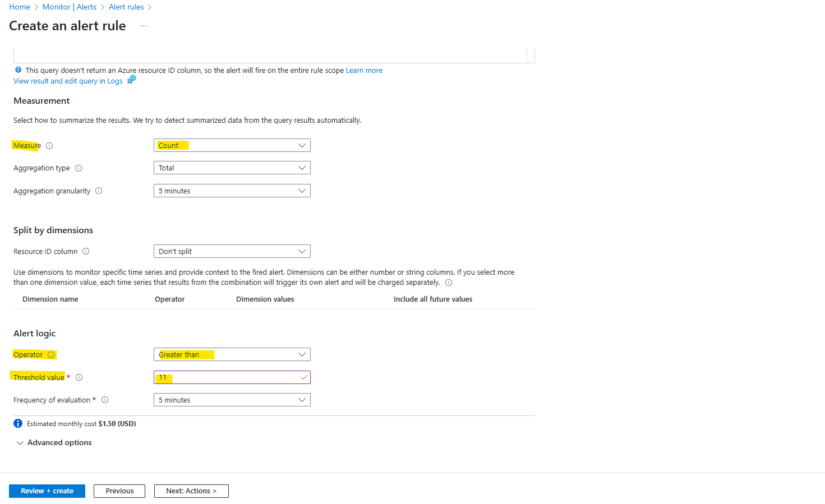Open the Learn more link

click(364, 71)
